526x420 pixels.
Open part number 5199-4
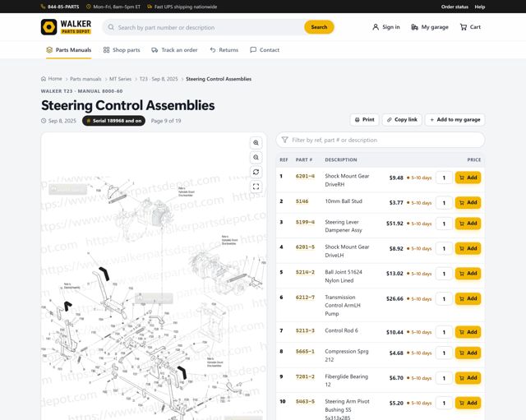pos(305,222)
